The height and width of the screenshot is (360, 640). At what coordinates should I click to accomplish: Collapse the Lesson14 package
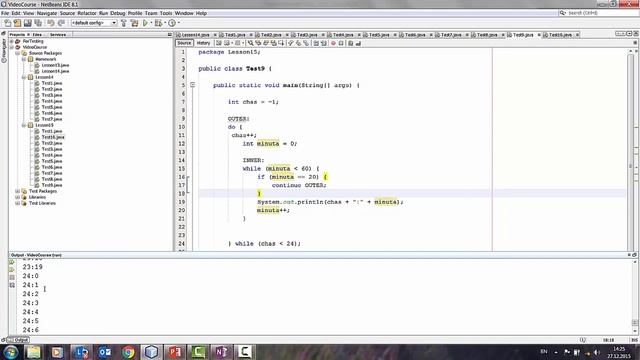point(24,77)
